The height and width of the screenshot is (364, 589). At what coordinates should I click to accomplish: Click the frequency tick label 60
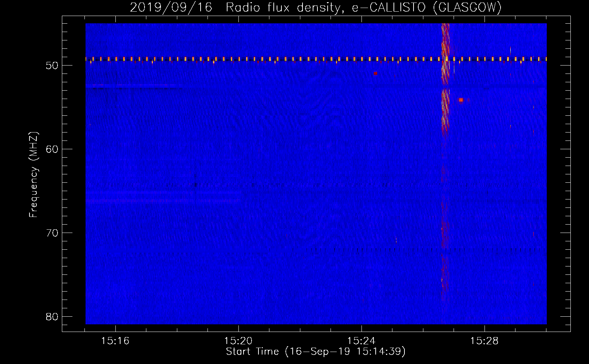[52, 149]
